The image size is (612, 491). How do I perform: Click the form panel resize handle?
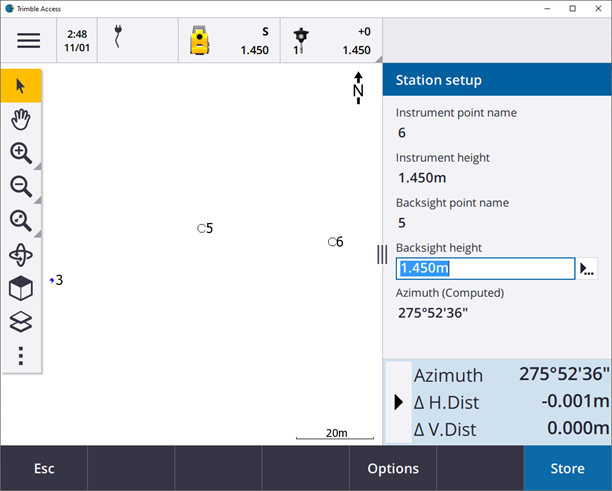[381, 255]
